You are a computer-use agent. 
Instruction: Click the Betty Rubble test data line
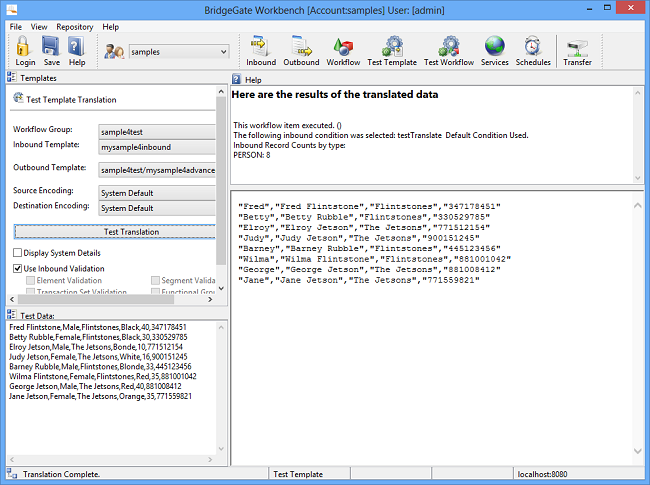coord(98,337)
